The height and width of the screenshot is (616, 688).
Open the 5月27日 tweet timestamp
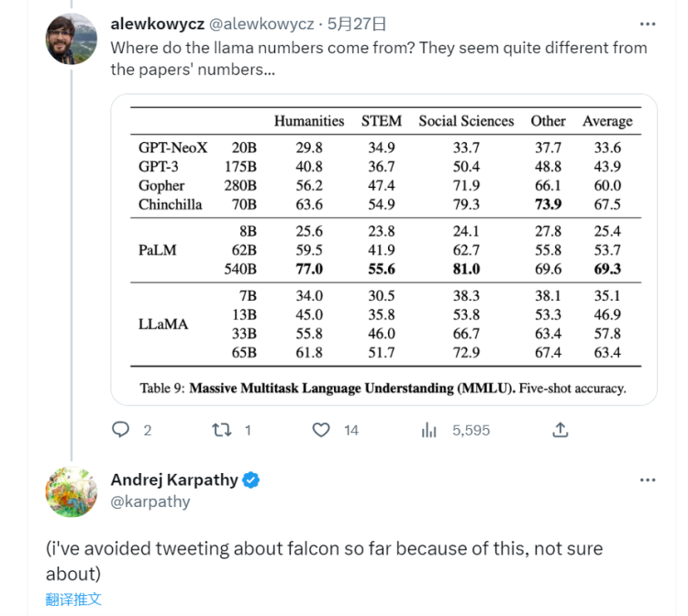point(356,24)
